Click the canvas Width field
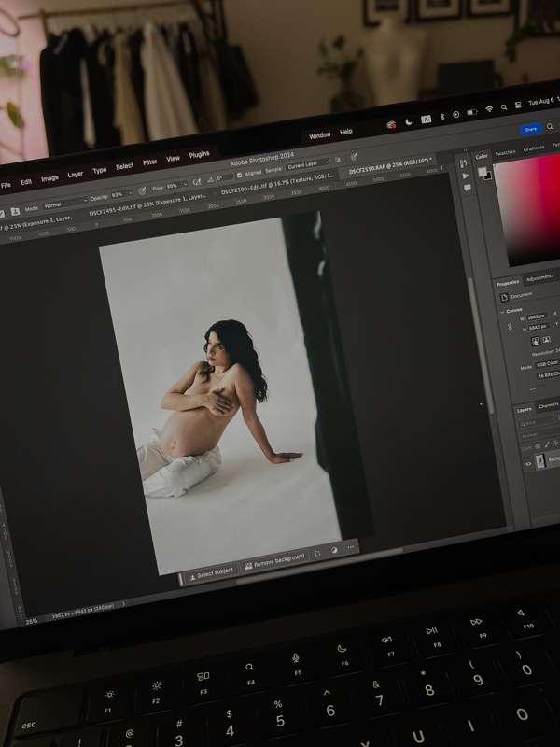 click(x=536, y=317)
